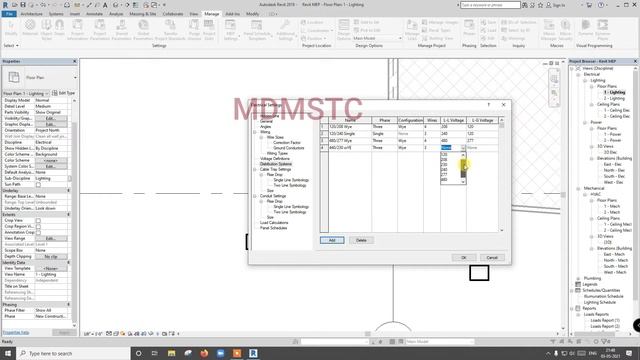Collapse the Wiring node in Electrical Settings tree
The width and height of the screenshot is (640, 360).
[255, 132]
